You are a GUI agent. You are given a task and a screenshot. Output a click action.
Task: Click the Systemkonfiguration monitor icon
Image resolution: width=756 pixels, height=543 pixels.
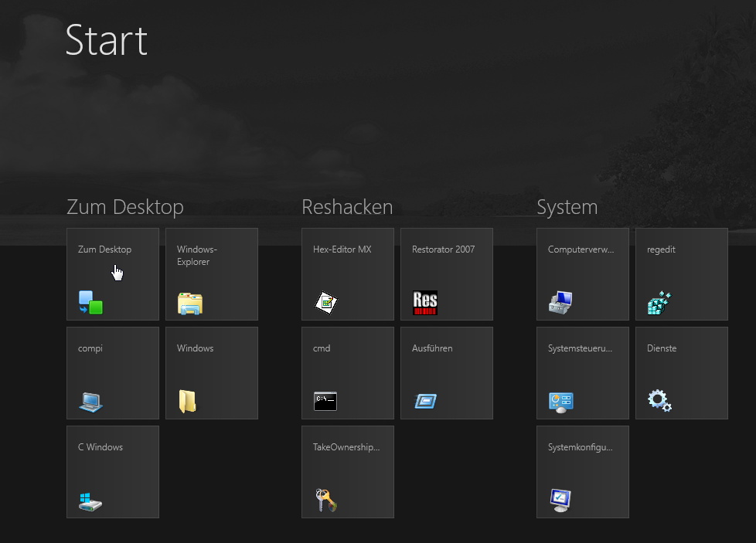point(560,500)
